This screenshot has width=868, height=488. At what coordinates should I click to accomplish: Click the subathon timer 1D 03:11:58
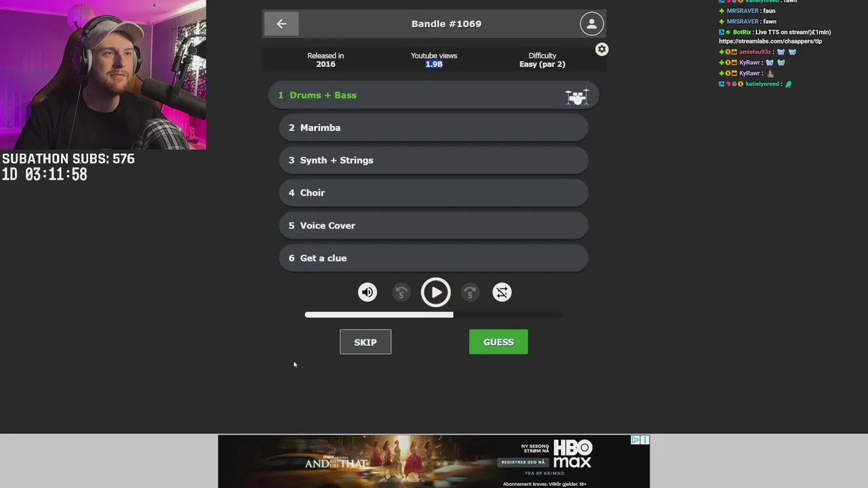pos(45,174)
